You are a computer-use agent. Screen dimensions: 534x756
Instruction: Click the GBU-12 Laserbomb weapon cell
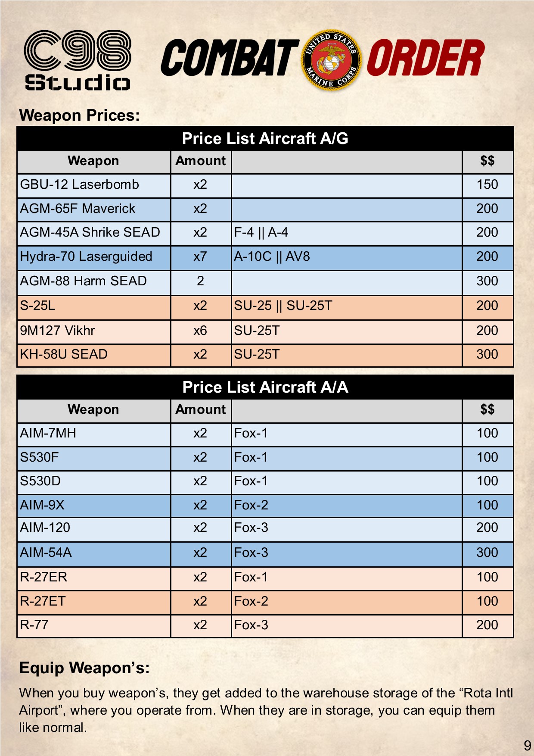tap(80, 184)
